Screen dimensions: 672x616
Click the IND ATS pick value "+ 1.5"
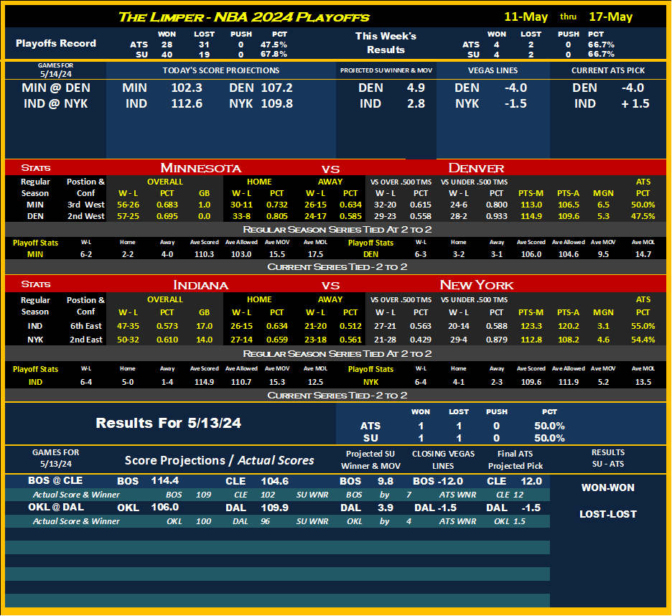tap(635, 103)
